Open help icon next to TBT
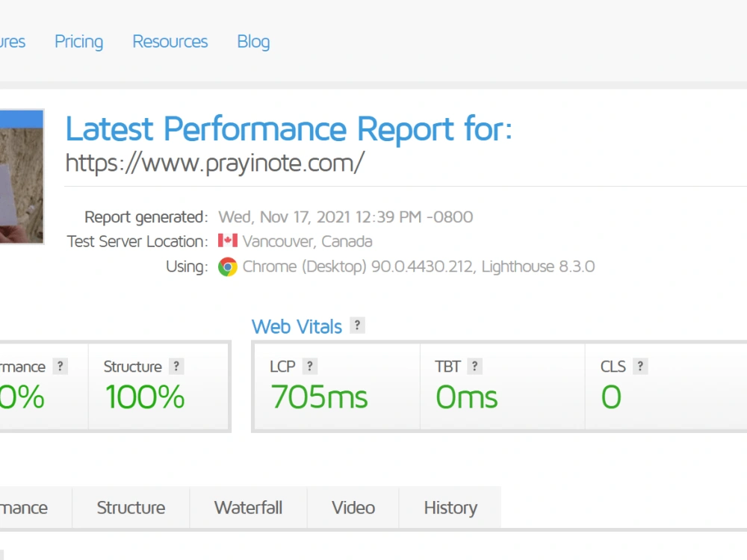The width and height of the screenshot is (747, 560). 475,366
